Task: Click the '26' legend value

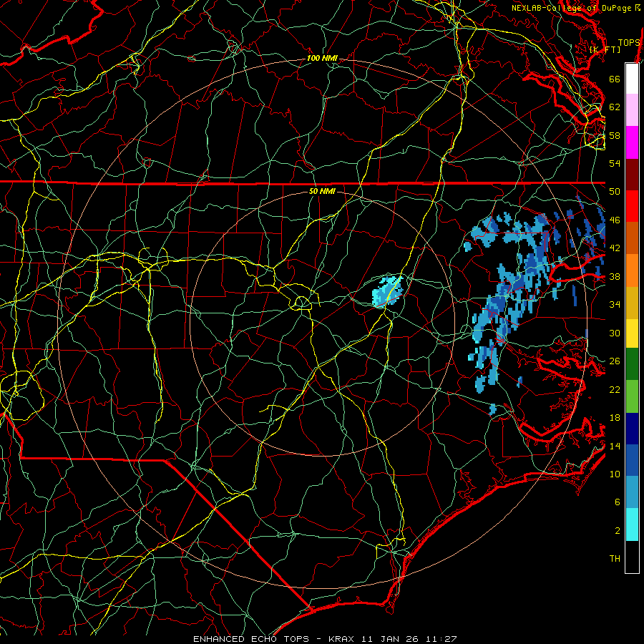Action: point(615,361)
